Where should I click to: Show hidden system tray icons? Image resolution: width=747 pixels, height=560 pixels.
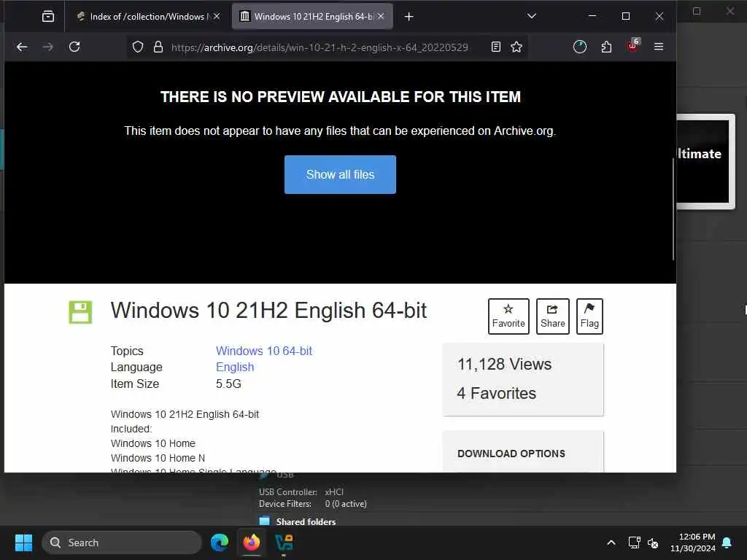(x=611, y=542)
